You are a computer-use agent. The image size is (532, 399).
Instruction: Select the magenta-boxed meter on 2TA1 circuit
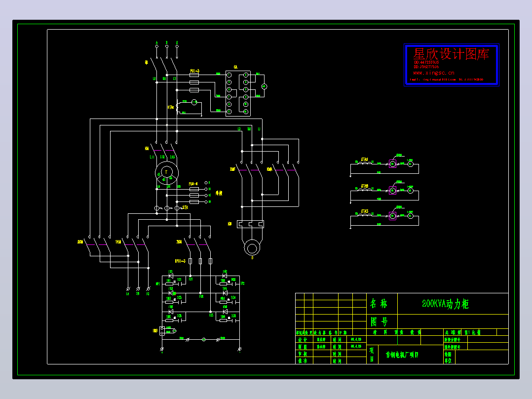pos(392,164)
